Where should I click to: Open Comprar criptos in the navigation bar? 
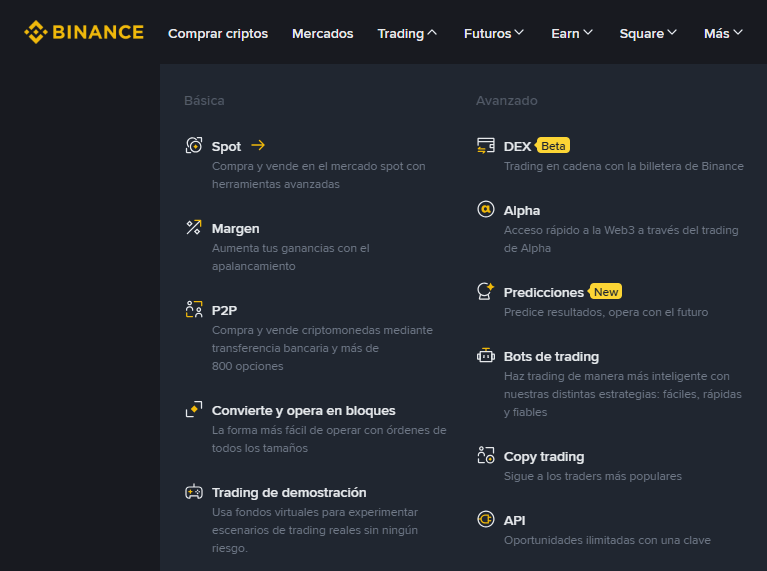point(218,33)
